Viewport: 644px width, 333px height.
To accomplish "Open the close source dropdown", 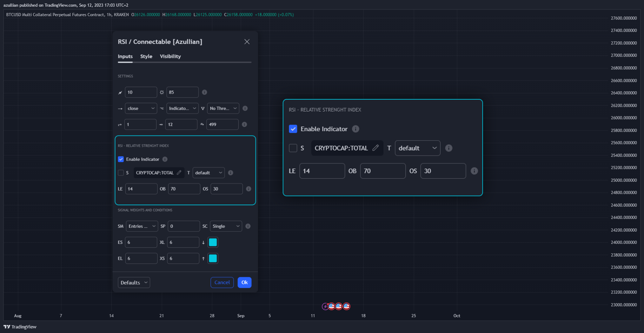I will 141,108.
